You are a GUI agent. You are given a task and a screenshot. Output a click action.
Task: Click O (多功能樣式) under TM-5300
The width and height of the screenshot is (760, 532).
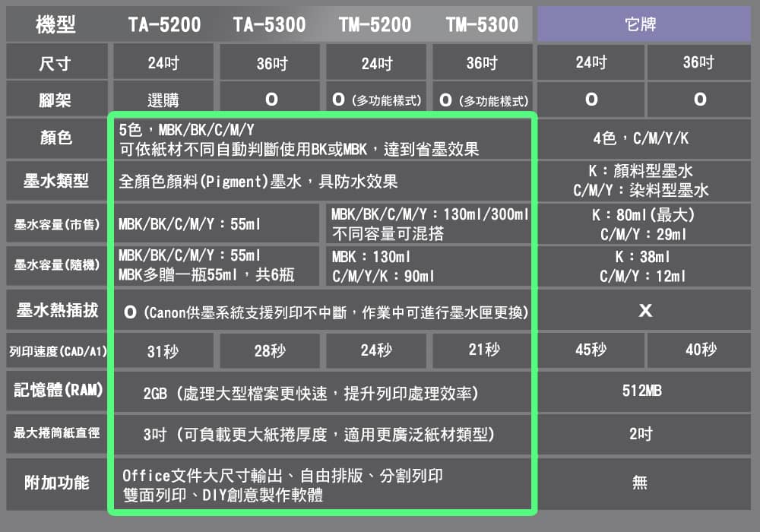coord(483,100)
